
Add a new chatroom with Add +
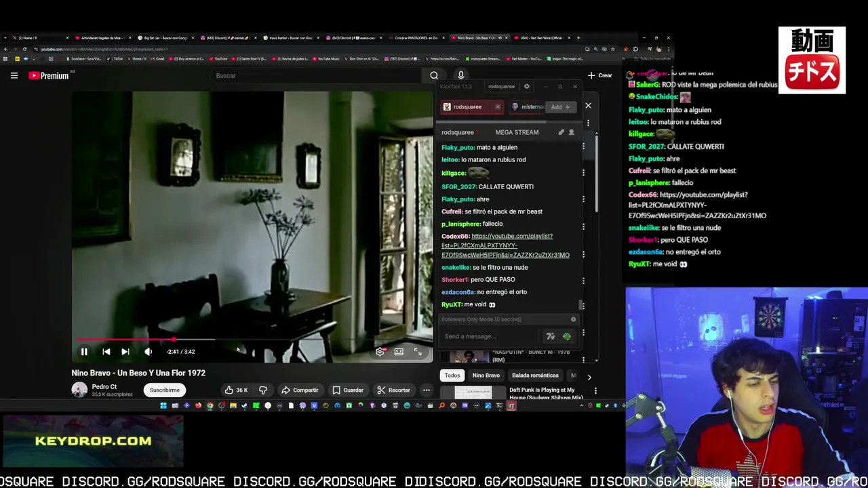[560, 106]
